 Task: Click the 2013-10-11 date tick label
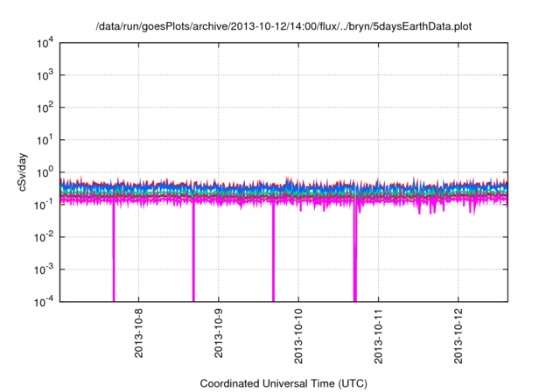pos(378,336)
